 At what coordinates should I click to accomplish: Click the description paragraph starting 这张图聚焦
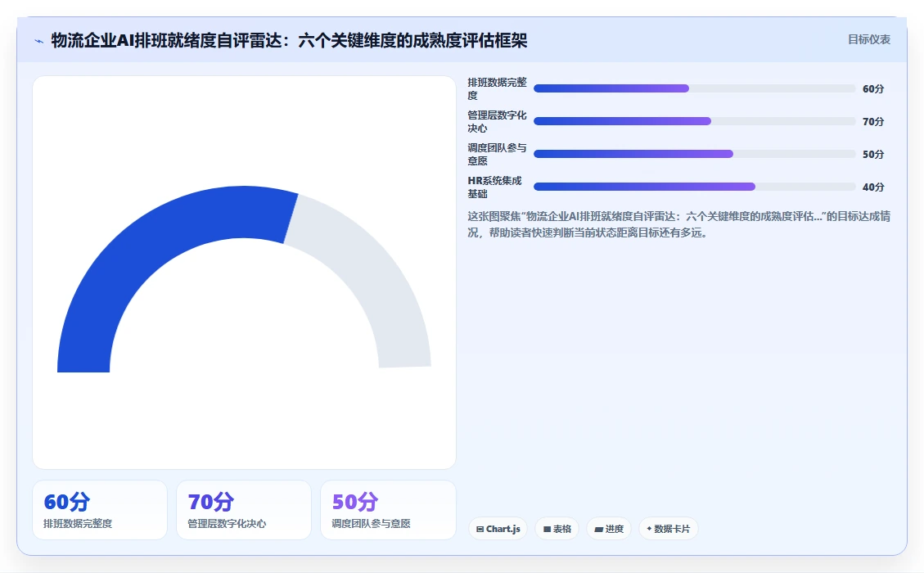point(678,224)
